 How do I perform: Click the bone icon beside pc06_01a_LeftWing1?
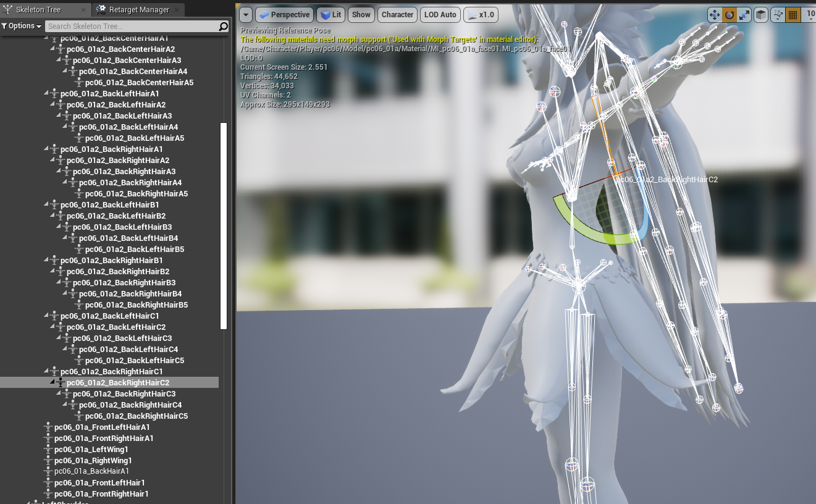tap(48, 450)
